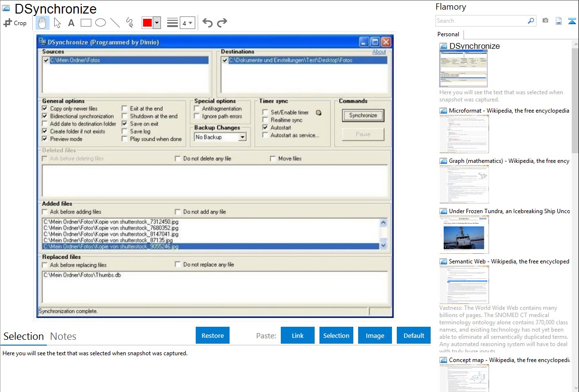This screenshot has width=579, height=392.
Task: Choose the text annotation tool
Action: click(71, 23)
